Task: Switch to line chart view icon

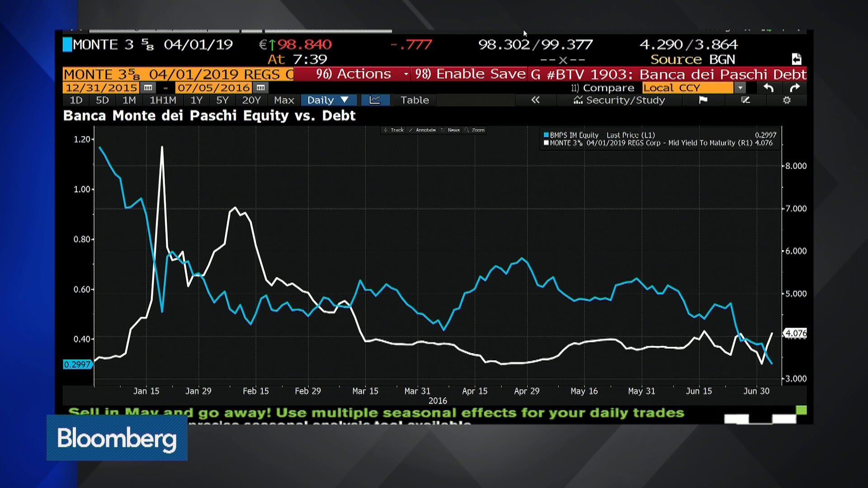Action: point(375,100)
